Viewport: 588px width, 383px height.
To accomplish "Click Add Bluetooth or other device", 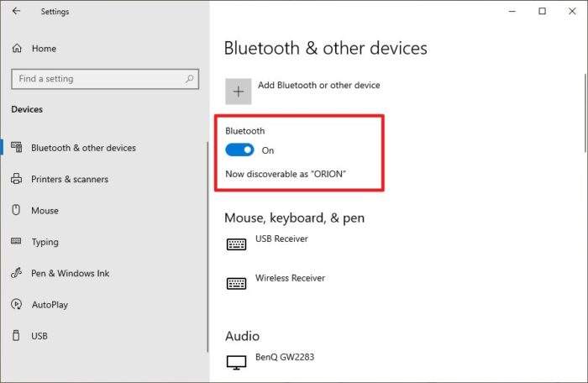I will coord(318,85).
